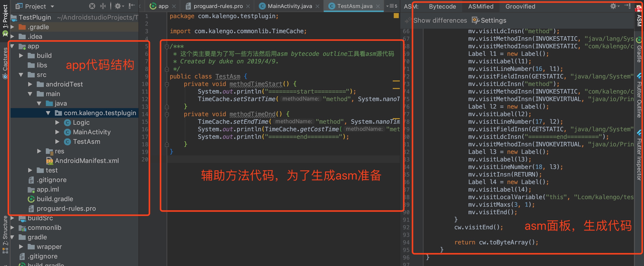Image resolution: width=644 pixels, height=266 pixels.
Task: Collapse the fold marker at methodTimeStart
Action: pyautogui.click(x=167, y=84)
